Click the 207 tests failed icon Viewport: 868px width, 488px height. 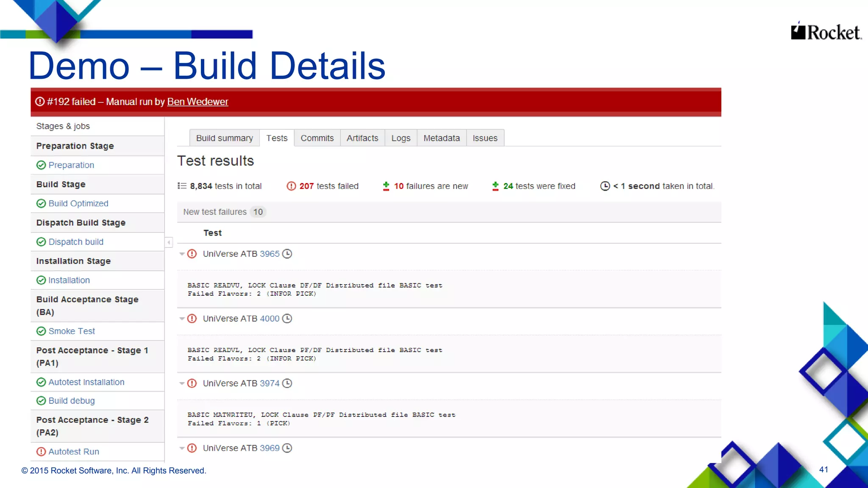(291, 186)
